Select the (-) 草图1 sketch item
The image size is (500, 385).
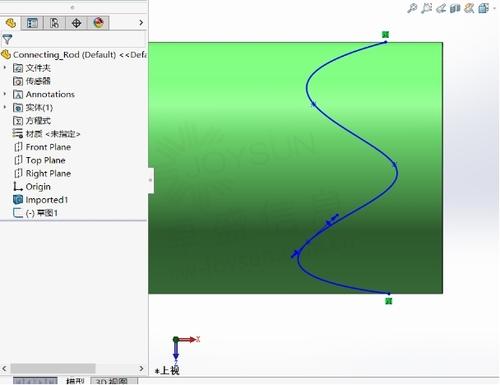pos(35,213)
